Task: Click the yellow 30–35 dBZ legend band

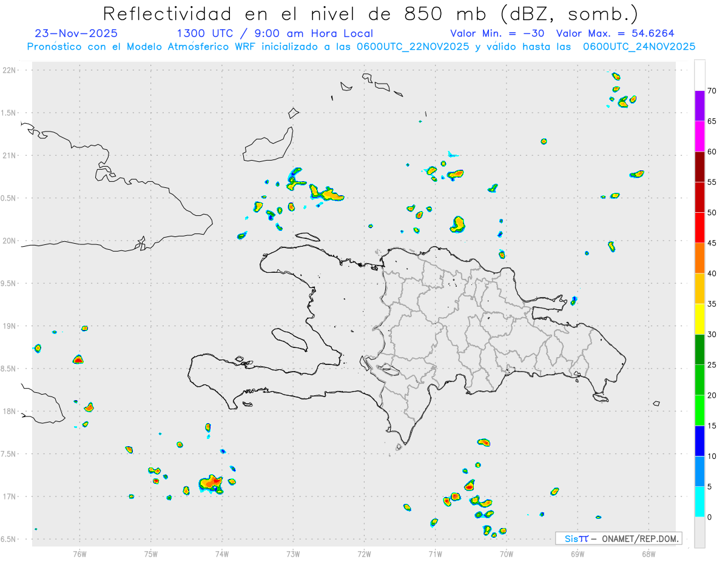Action: [699, 319]
